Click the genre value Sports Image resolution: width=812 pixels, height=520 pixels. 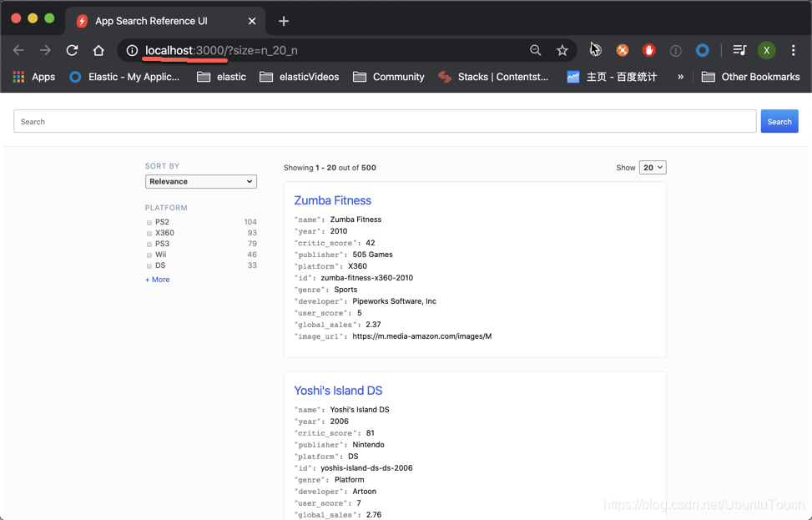point(345,290)
